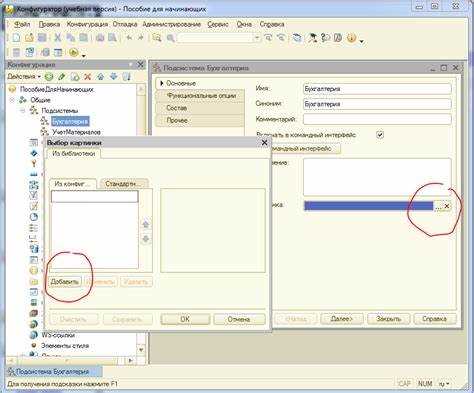This screenshot has width=474, height=393.
Task: Click the Комментарий input field
Action: (377, 119)
